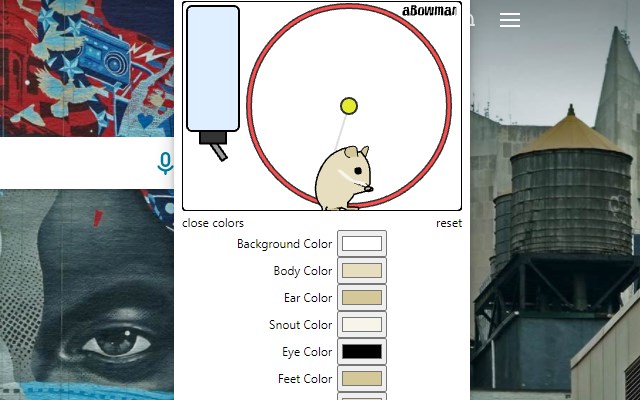Screen dimensions: 640x400
Task: Open the water tower photo
Action: tap(555, 200)
